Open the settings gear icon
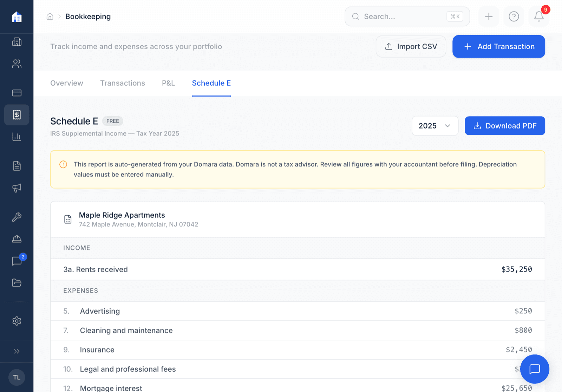562x392 pixels. (x=17, y=321)
